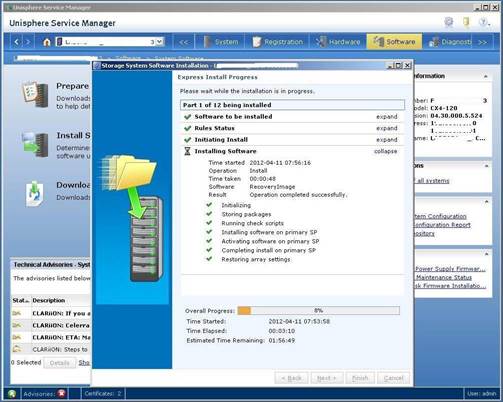The height and width of the screenshot is (402, 503).
Task: Go forward with the right navigation arrow
Action: pyautogui.click(x=28, y=42)
